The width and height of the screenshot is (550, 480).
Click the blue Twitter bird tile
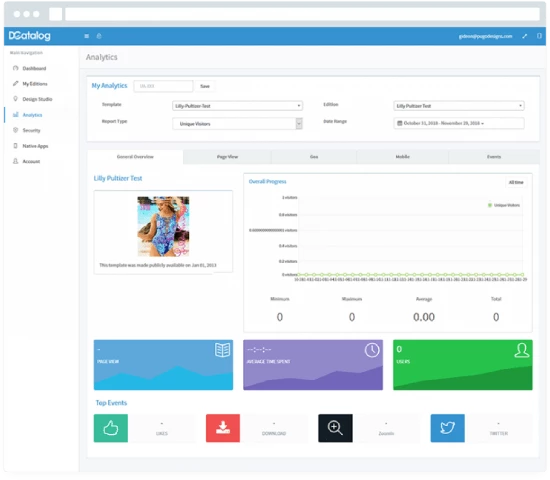coord(448,428)
